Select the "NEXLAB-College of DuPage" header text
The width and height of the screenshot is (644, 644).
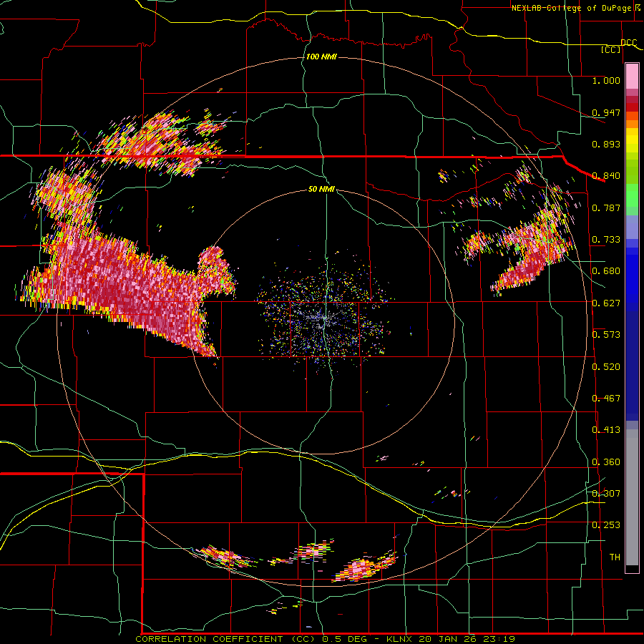point(572,8)
